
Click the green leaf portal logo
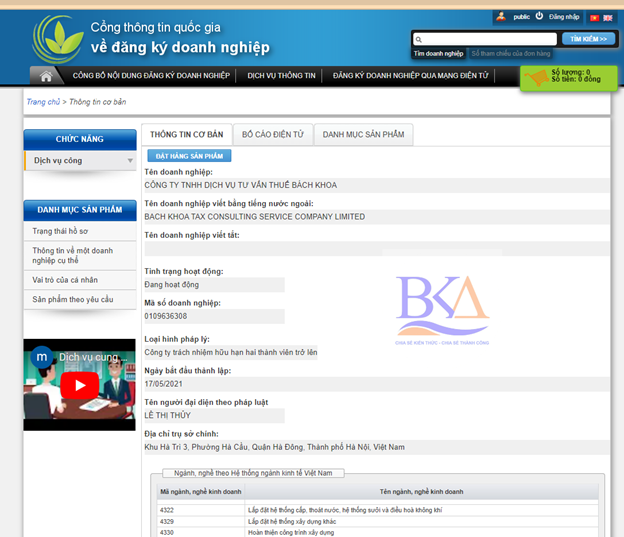coord(57,37)
